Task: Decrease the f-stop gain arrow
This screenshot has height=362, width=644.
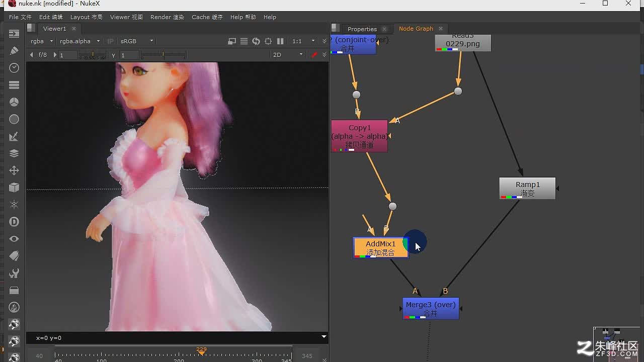Action: (x=32, y=55)
